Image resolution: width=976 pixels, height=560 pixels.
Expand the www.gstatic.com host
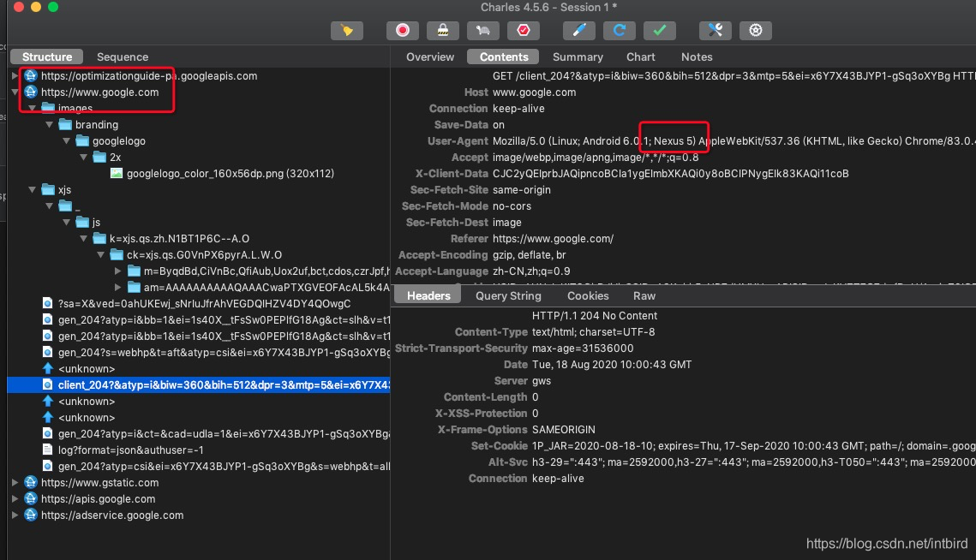tap(15, 482)
